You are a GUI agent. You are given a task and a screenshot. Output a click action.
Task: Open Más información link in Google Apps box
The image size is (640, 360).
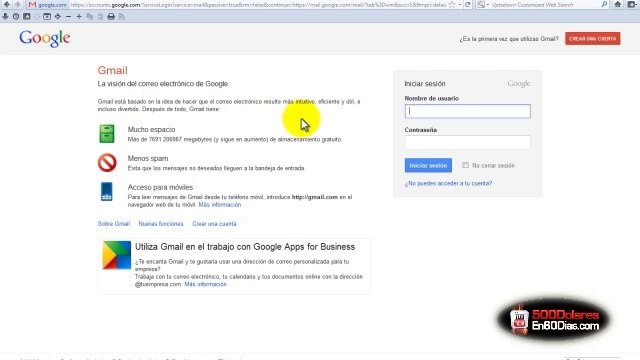205,284
